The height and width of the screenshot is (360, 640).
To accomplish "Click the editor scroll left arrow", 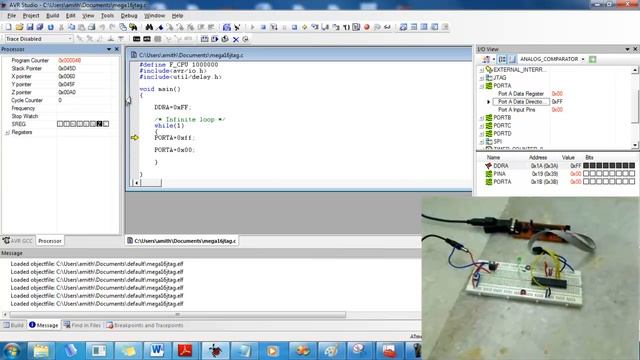I will click(x=137, y=183).
